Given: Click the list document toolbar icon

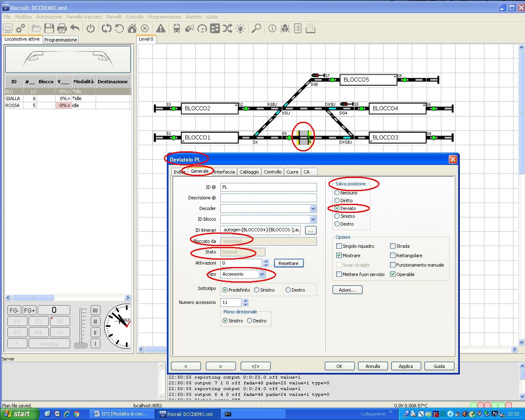Looking at the screenshot, I should (298, 28).
